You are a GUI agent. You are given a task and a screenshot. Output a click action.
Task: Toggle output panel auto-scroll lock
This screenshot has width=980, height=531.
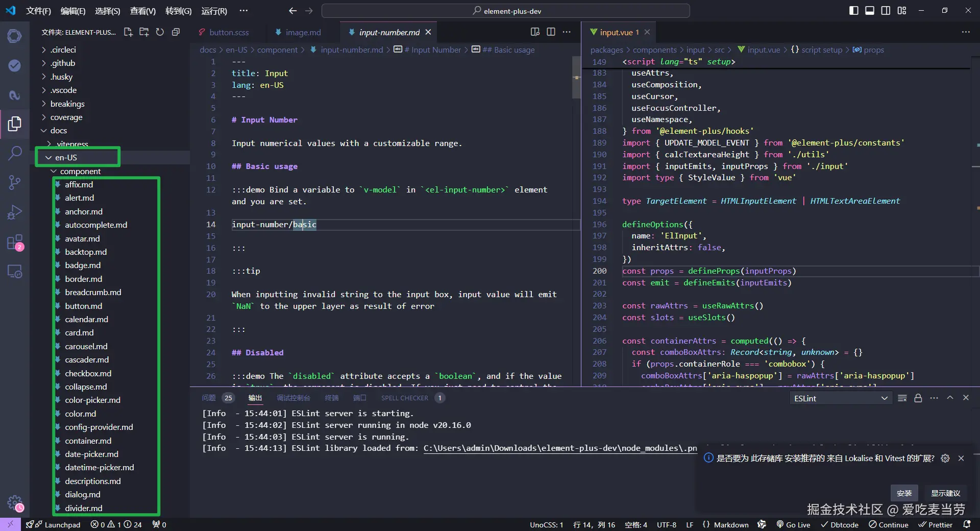click(918, 398)
